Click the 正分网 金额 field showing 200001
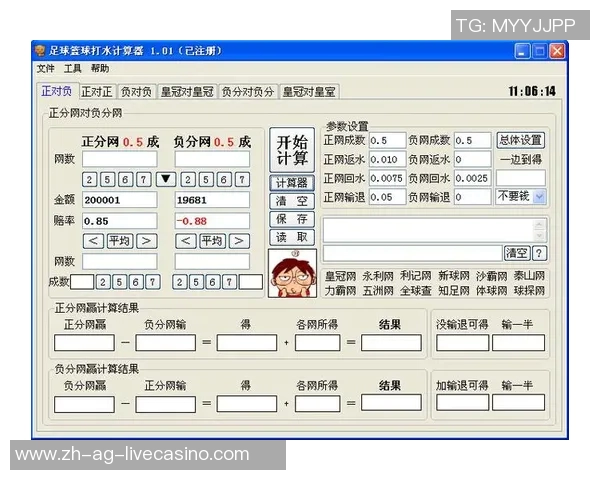Screen dimensions: 600x480 (120, 200)
